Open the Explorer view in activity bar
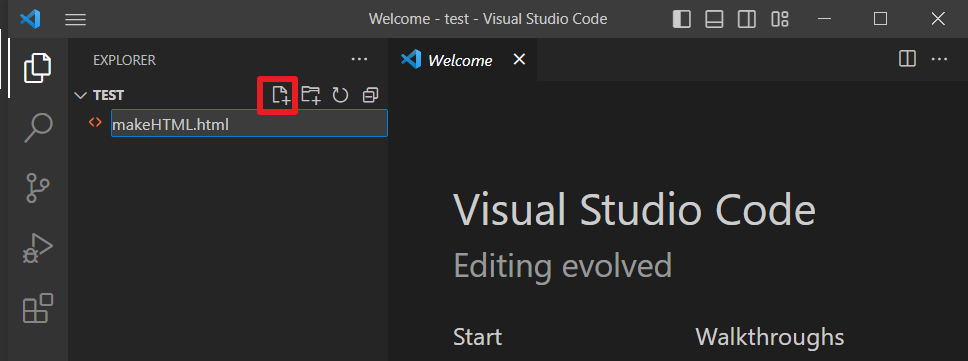 tap(38, 68)
